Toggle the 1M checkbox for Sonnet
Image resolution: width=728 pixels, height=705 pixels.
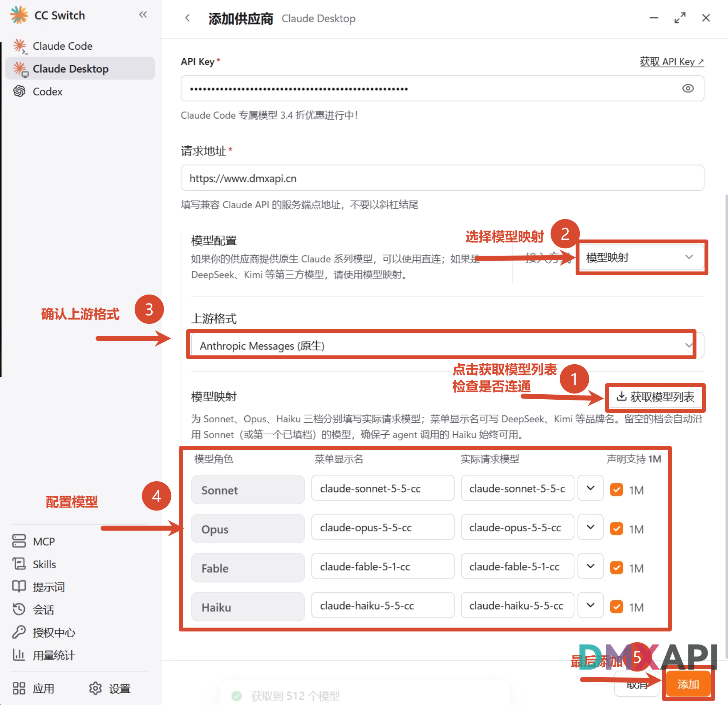(617, 490)
